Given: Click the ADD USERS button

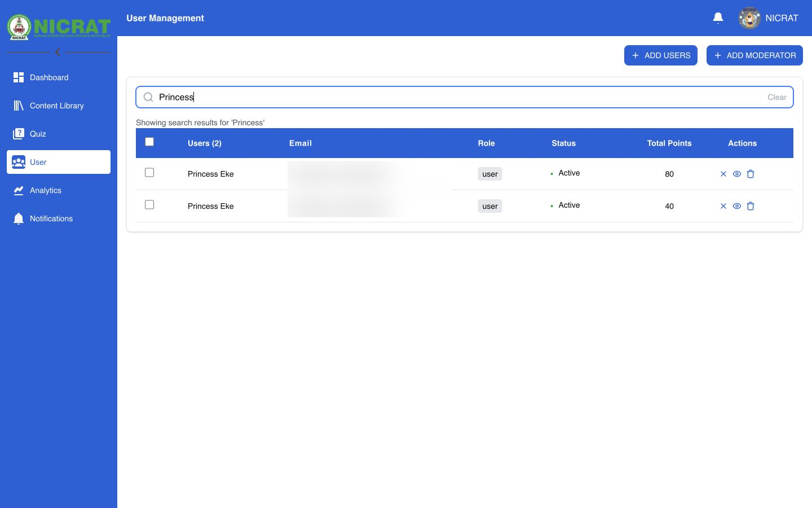Looking at the screenshot, I should click(661, 55).
